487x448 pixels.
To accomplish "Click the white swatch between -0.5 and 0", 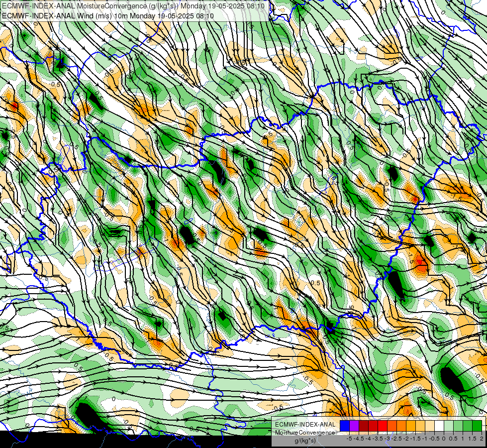I will (x=439, y=426).
